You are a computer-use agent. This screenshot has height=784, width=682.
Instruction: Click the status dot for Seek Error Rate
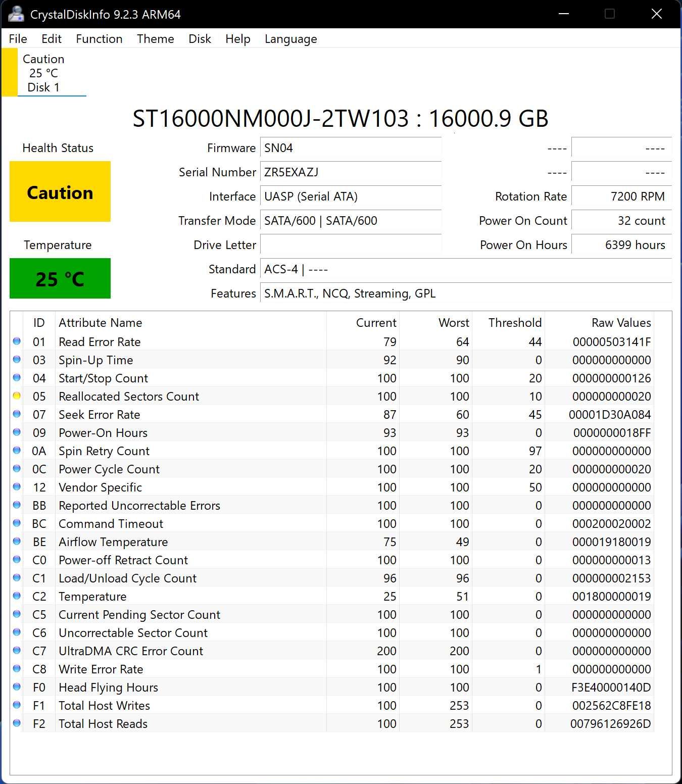(17, 414)
